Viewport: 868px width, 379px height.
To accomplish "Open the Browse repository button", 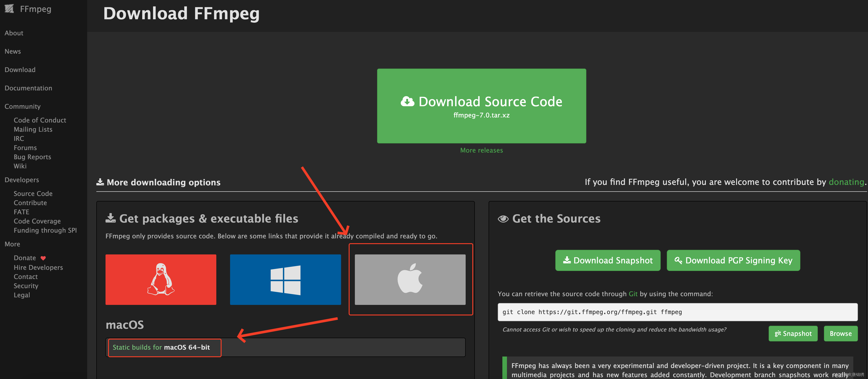I will pos(840,334).
